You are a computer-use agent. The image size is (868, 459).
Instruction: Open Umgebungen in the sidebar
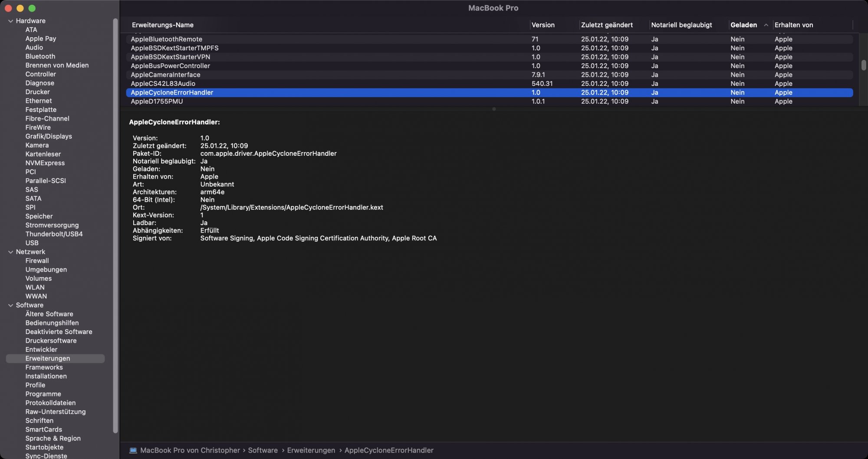click(x=46, y=269)
